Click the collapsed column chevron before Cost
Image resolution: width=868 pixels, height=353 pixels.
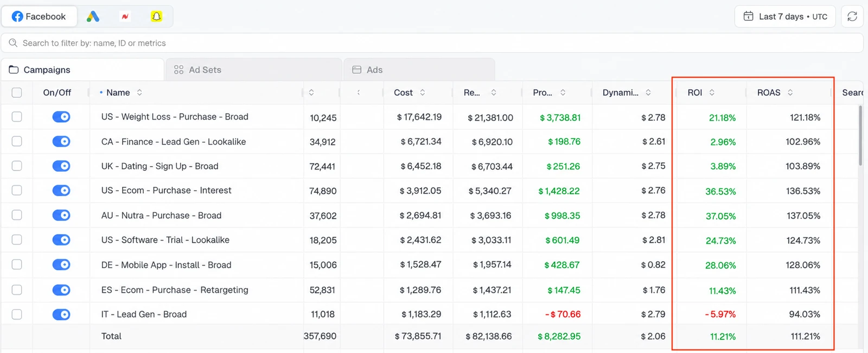coord(359,92)
